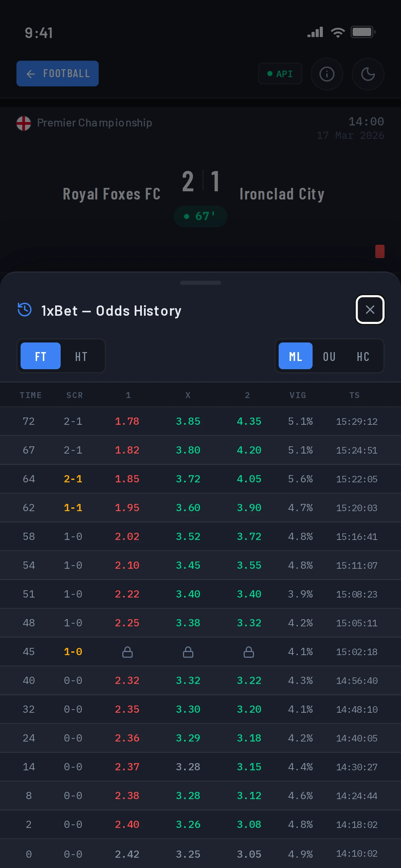
Task: Click home odds 2.32
Action: 127,680
